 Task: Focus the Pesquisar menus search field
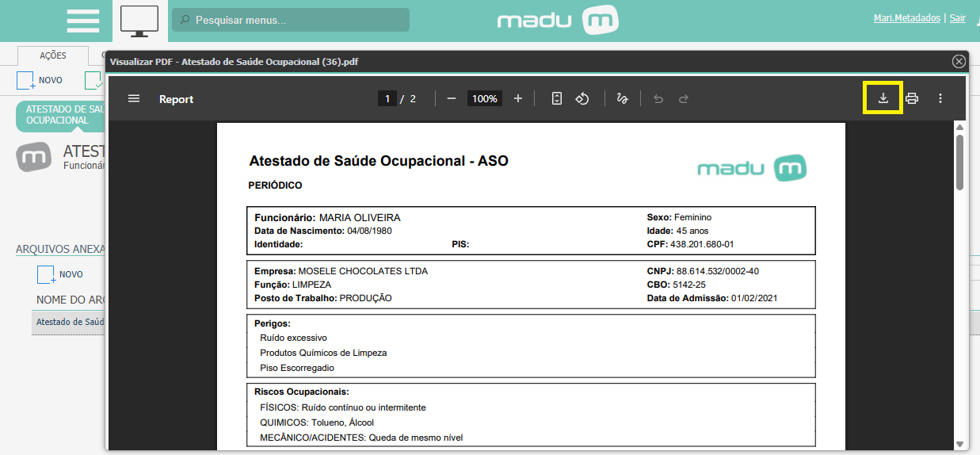click(x=291, y=20)
